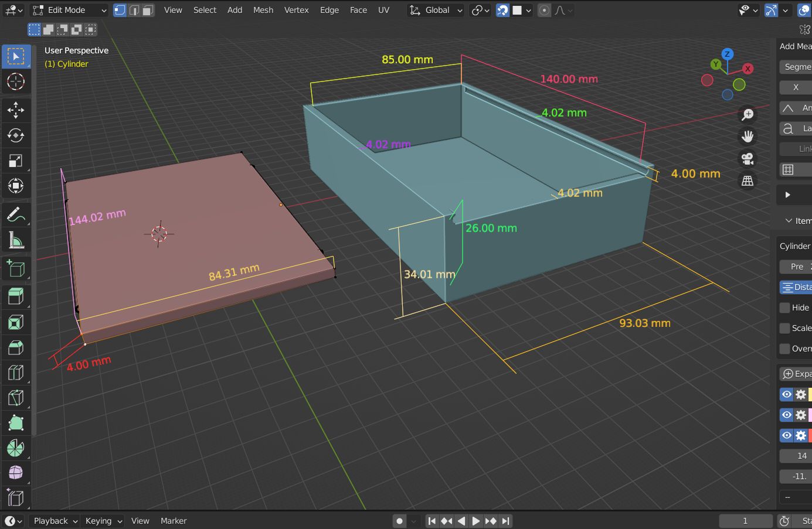Screen dimensions: 812x529
Task: Enable the Hide checkbox in the sidebar
Action: pos(786,308)
